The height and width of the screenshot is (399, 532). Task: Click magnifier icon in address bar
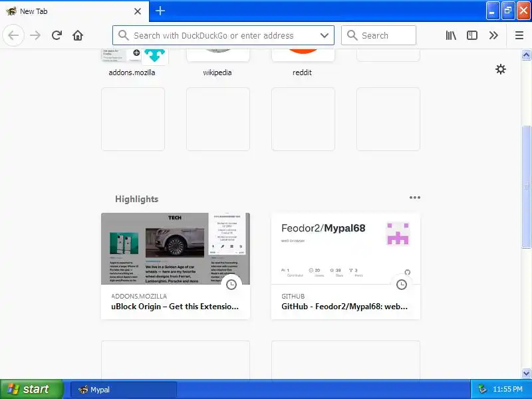point(124,35)
